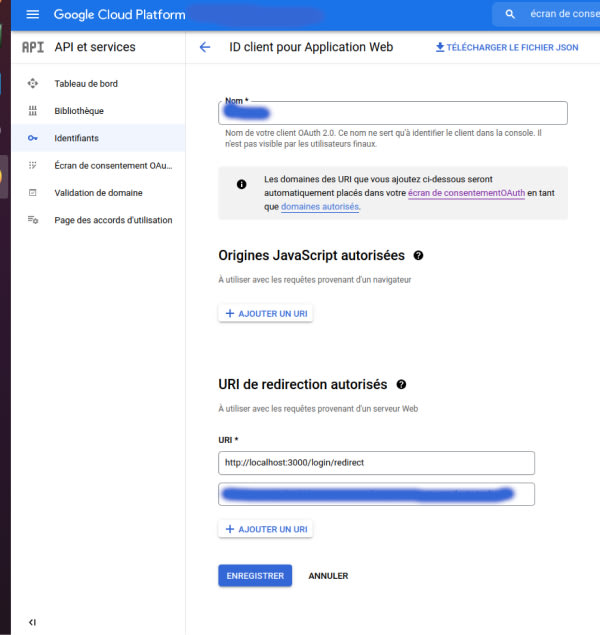Image resolution: width=600 pixels, height=635 pixels.
Task: Click the Google Cloud Platform logo
Action: (x=119, y=15)
